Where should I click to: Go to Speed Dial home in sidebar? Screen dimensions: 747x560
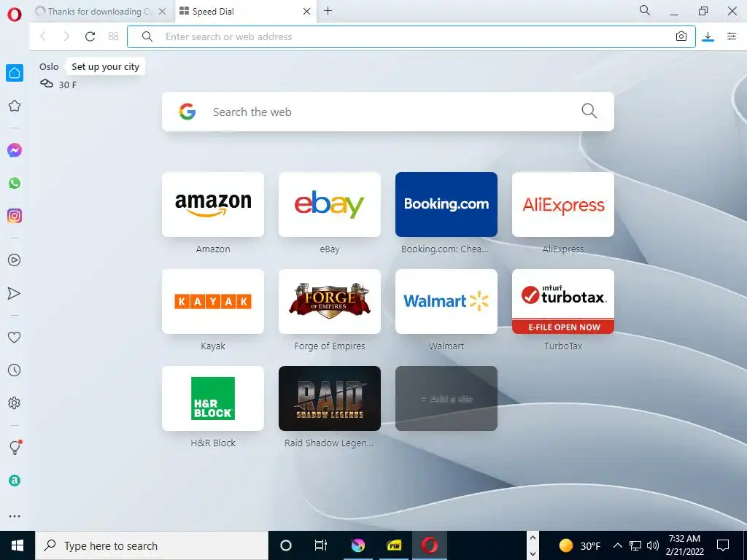click(15, 73)
